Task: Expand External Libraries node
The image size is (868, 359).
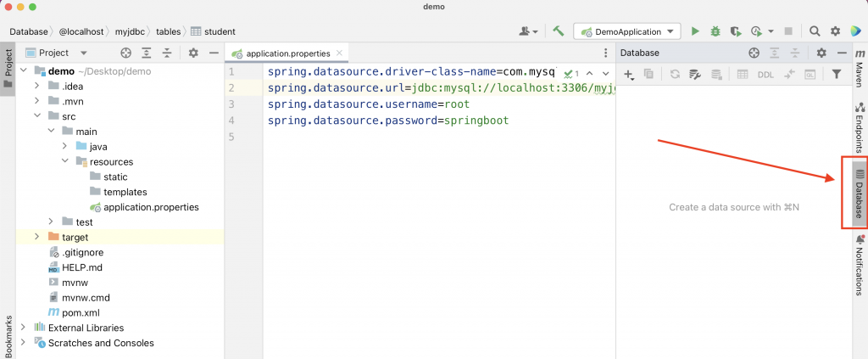Action: [23, 327]
